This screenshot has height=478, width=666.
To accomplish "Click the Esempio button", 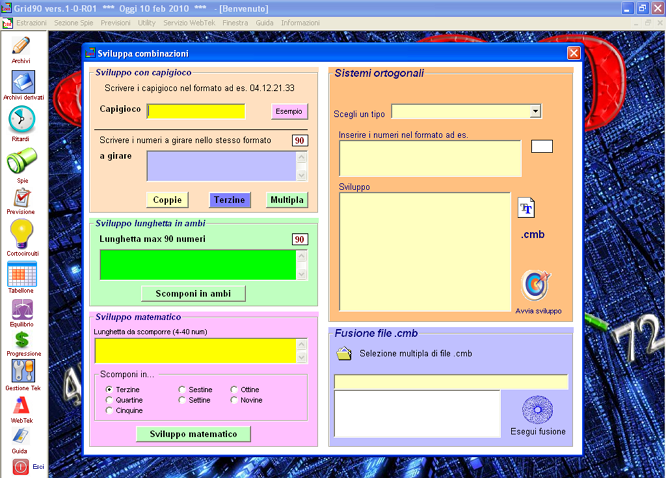I will click(289, 111).
